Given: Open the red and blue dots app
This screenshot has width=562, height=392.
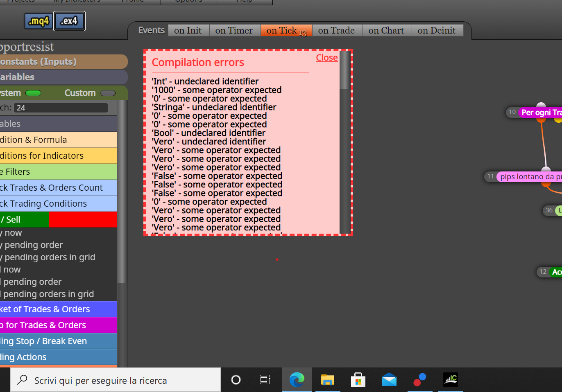Looking at the screenshot, I should tap(419, 380).
